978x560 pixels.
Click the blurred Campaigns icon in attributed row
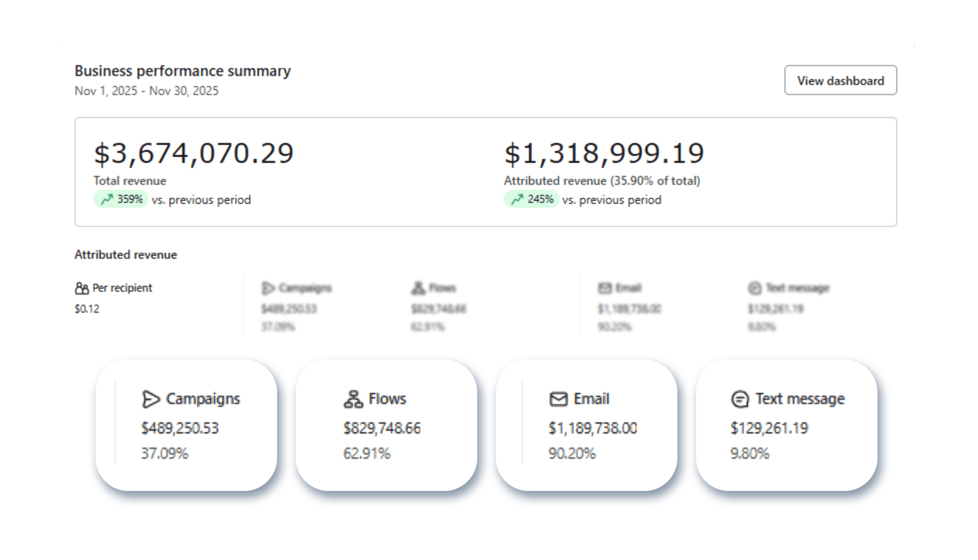click(x=268, y=288)
